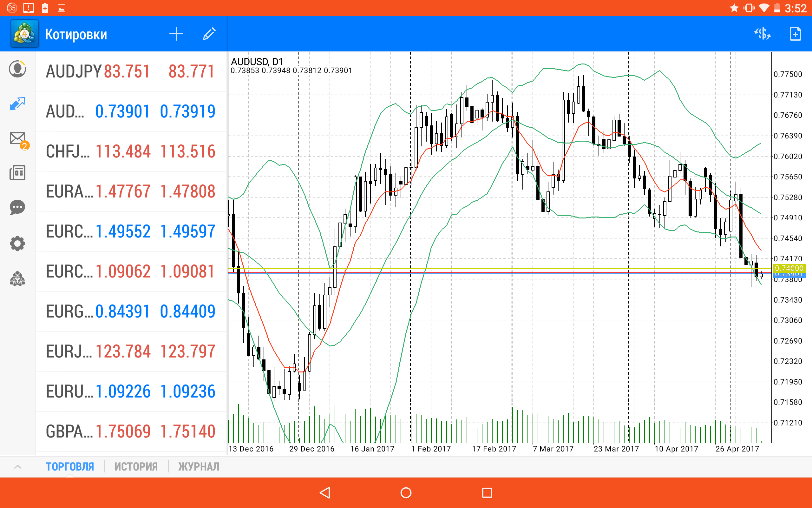This screenshot has width=812, height=508.
Task: Select the EURG... row at 0.84391
Action: 131,311
